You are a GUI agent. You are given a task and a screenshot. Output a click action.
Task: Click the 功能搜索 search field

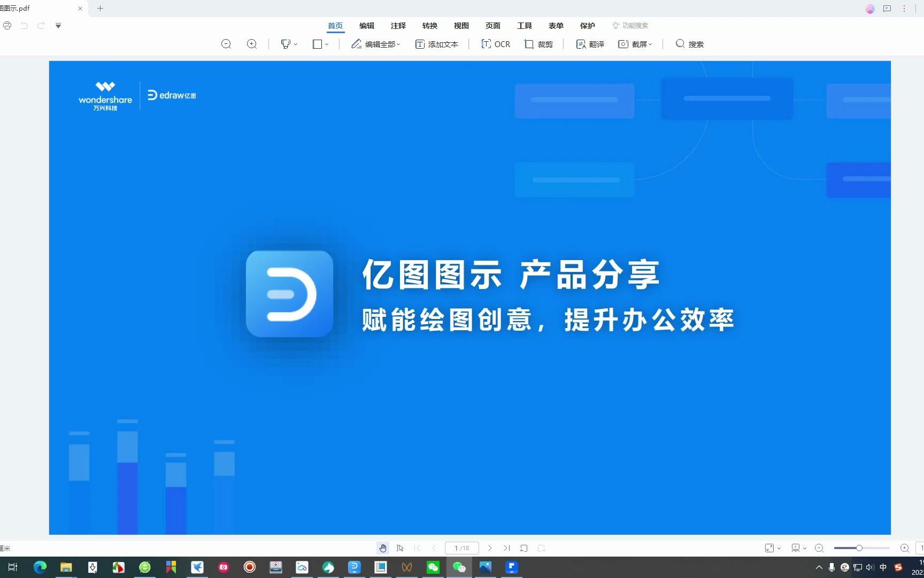[x=630, y=26]
